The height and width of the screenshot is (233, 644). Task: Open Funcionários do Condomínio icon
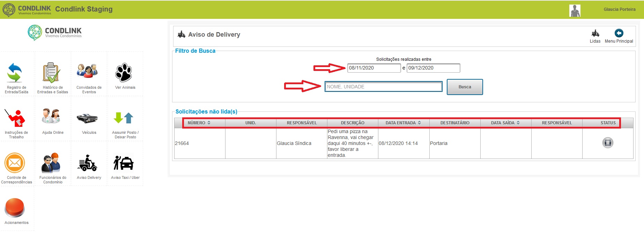[x=51, y=163]
